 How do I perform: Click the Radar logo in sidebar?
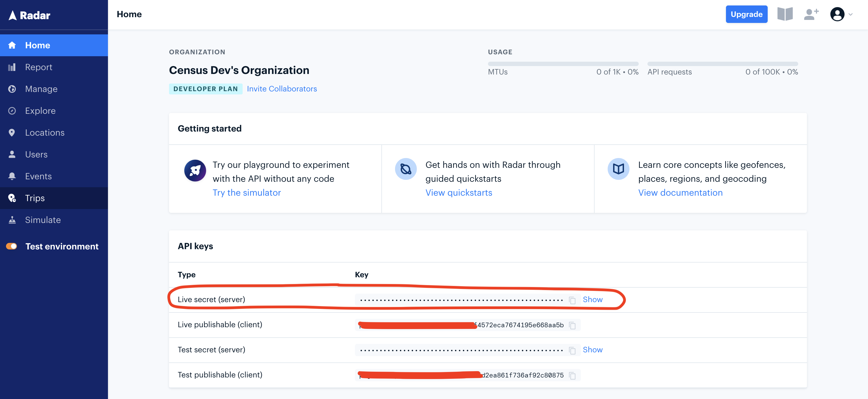[30, 15]
